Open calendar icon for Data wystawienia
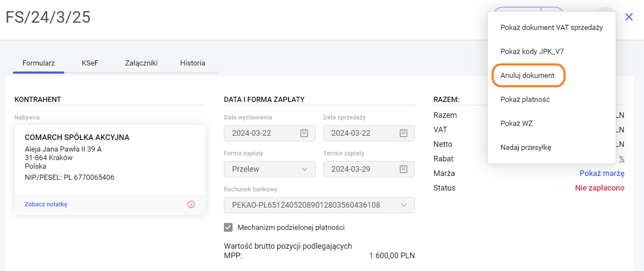 pos(304,133)
